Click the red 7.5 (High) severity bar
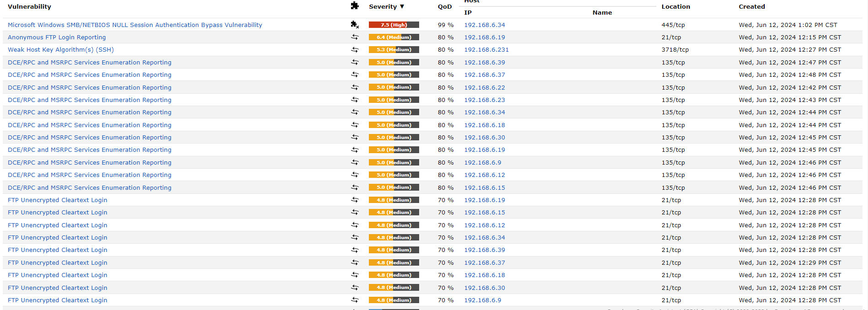 [x=394, y=25]
